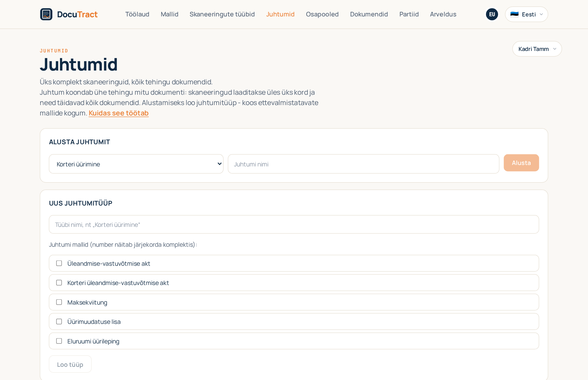The width and height of the screenshot is (588, 380).
Task: Focus the Juhtumi nimi field
Action: point(363,164)
